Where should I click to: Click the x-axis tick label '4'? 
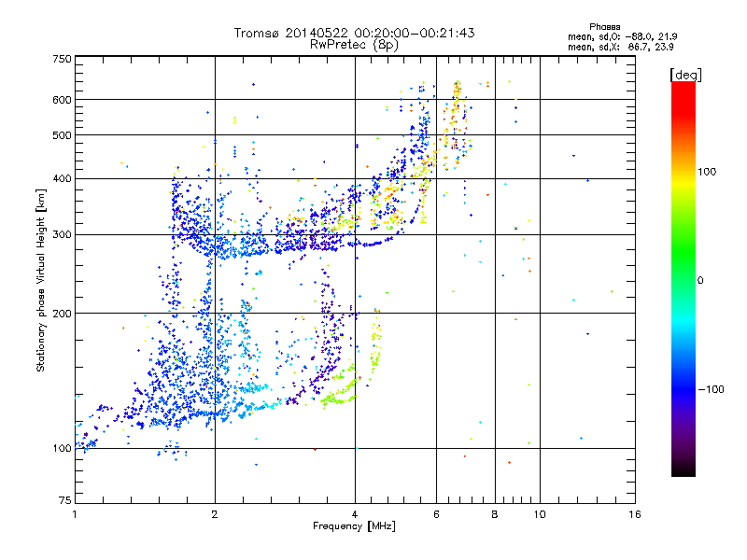click(x=355, y=514)
